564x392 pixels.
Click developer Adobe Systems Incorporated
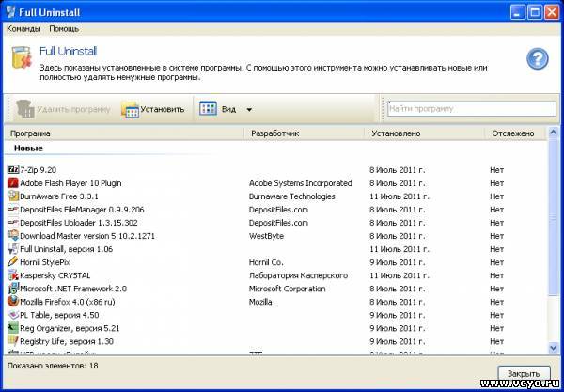(301, 183)
